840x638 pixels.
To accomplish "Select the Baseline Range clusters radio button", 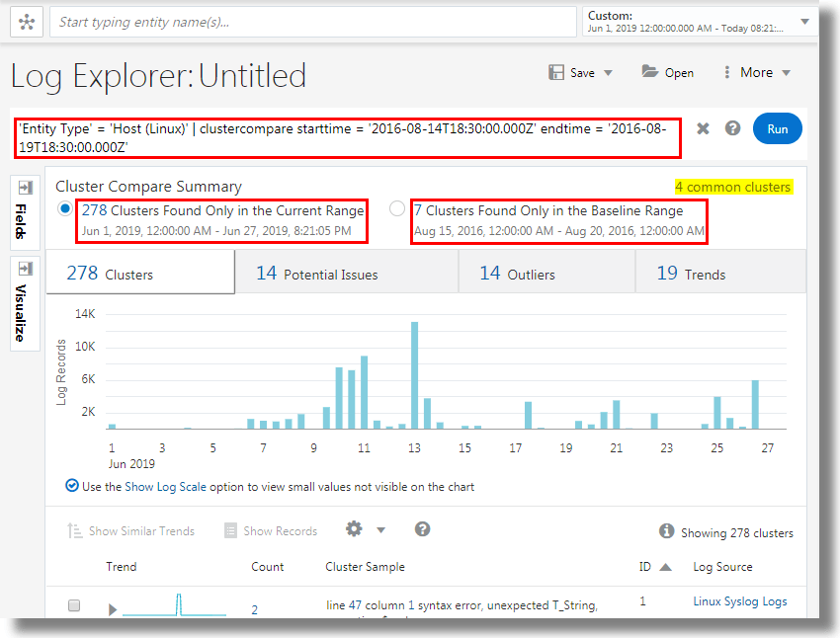I will pos(397,208).
